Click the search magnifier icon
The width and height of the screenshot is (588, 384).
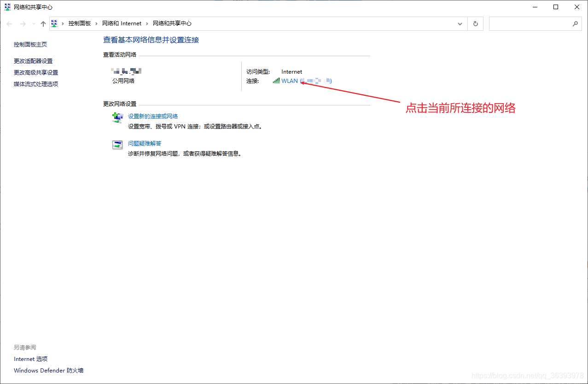[575, 24]
